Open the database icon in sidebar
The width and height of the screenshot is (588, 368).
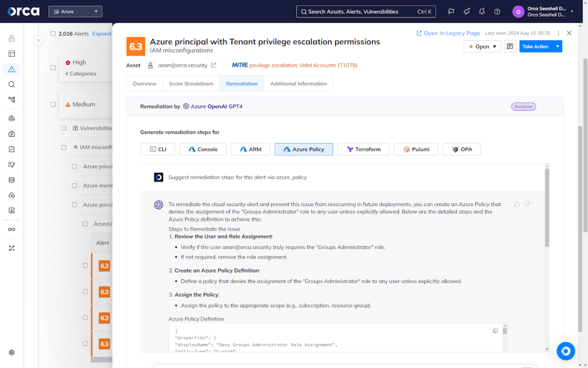tap(11, 180)
